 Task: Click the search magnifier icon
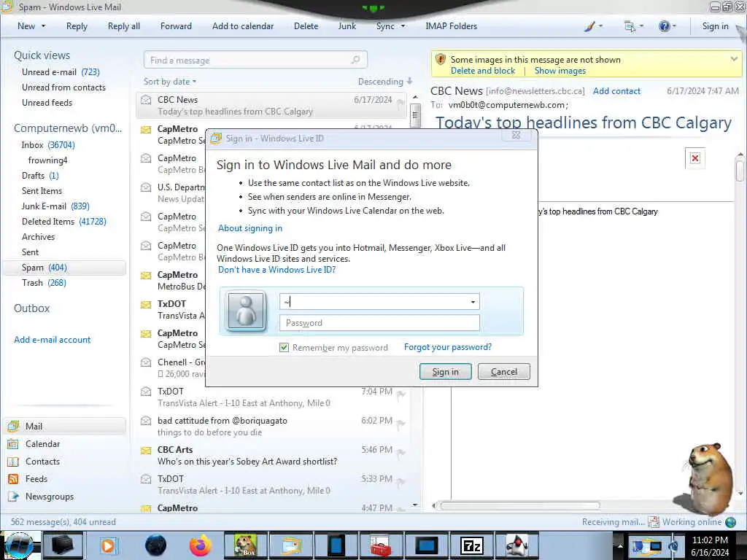pos(355,60)
